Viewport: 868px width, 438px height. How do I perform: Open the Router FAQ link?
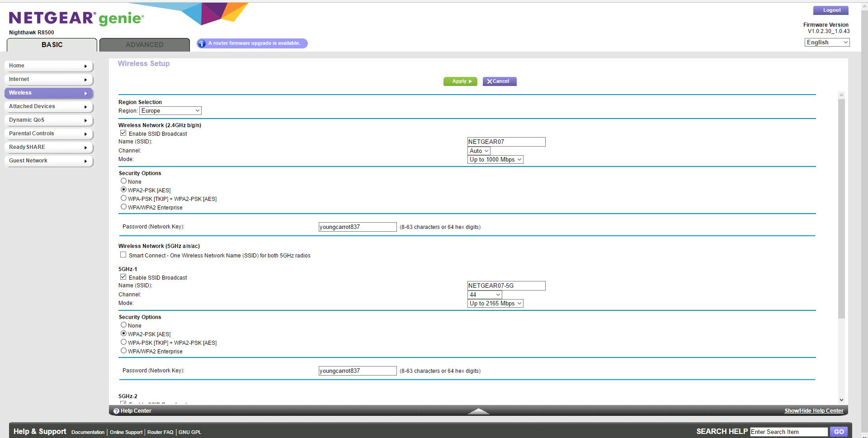tap(160, 432)
